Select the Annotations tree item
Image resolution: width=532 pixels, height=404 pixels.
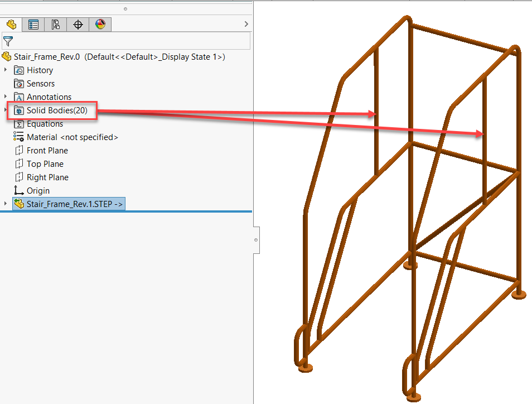(49, 97)
